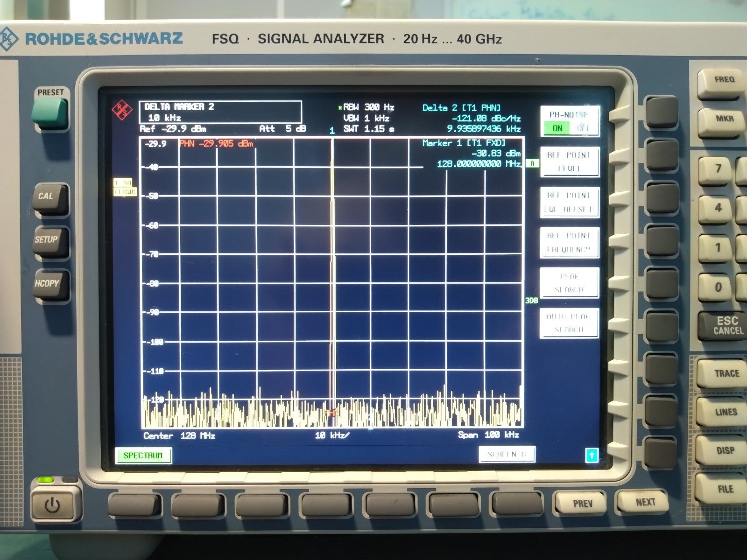The height and width of the screenshot is (560, 747).
Task: Select the '9.935897436 kHz' delta frequency
Action: (x=484, y=129)
